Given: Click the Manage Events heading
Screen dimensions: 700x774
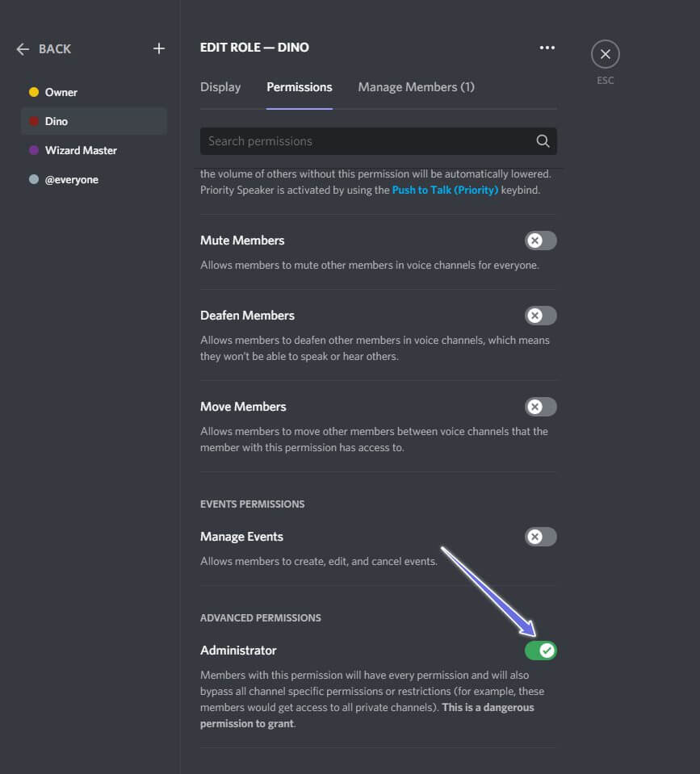Looking at the screenshot, I should pos(241,537).
